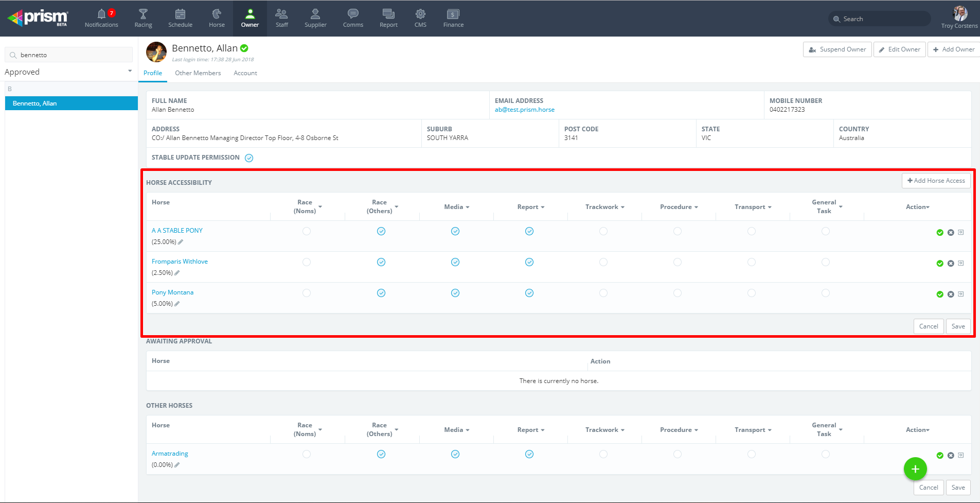
Task: Open the Approved status filter dropdown
Action: click(68, 72)
